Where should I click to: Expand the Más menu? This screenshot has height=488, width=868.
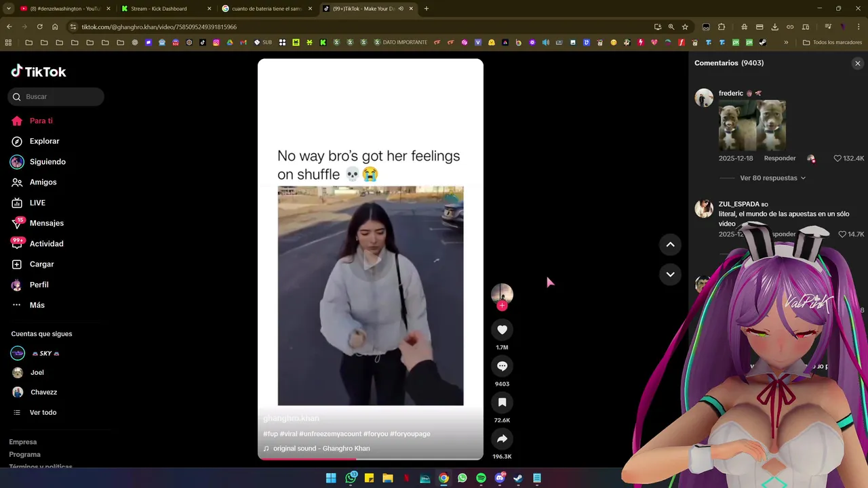click(28, 305)
